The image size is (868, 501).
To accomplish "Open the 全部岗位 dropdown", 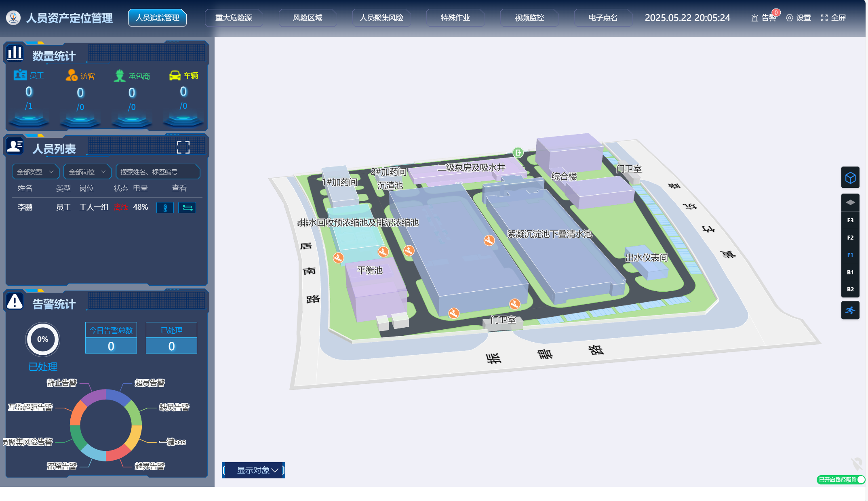I will pos(87,172).
